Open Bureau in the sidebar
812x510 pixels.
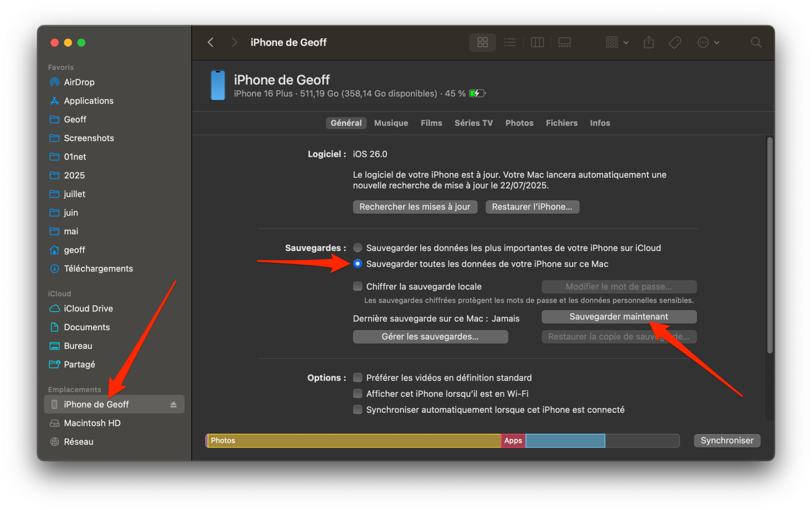[x=114, y=346]
